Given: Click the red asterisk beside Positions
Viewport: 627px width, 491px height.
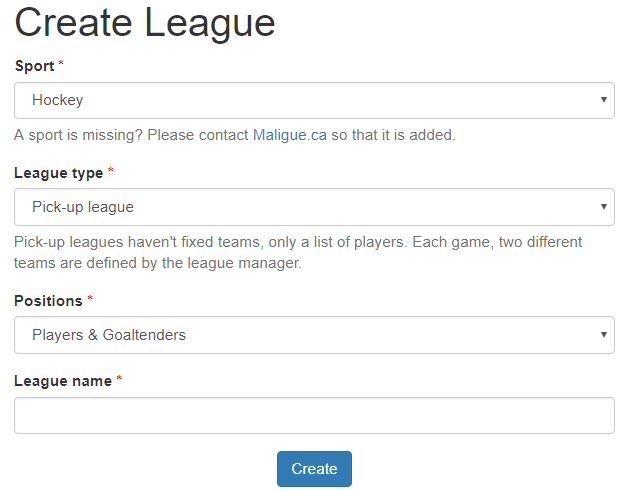Looking at the screenshot, I should pyautogui.click(x=90, y=298).
